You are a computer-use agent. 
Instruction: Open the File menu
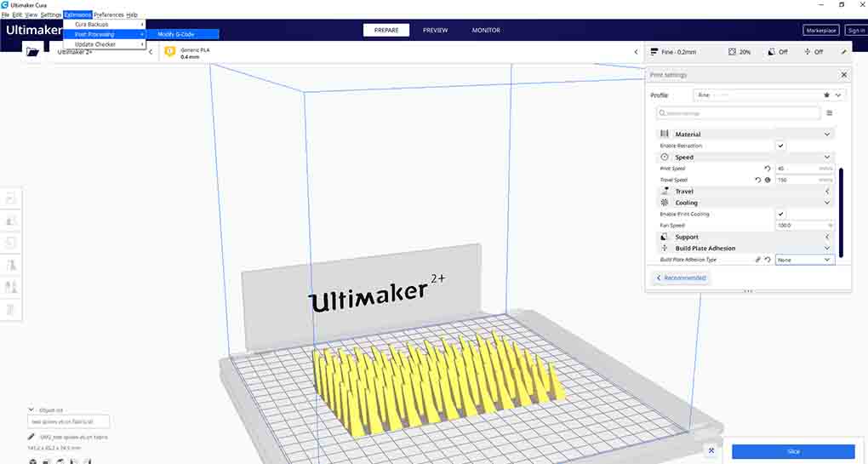pos(6,15)
